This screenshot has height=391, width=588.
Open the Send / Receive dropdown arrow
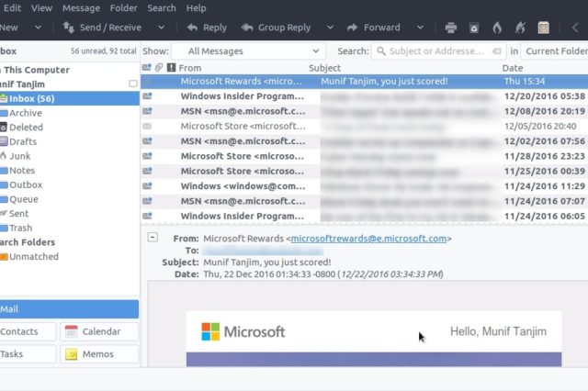[162, 28]
